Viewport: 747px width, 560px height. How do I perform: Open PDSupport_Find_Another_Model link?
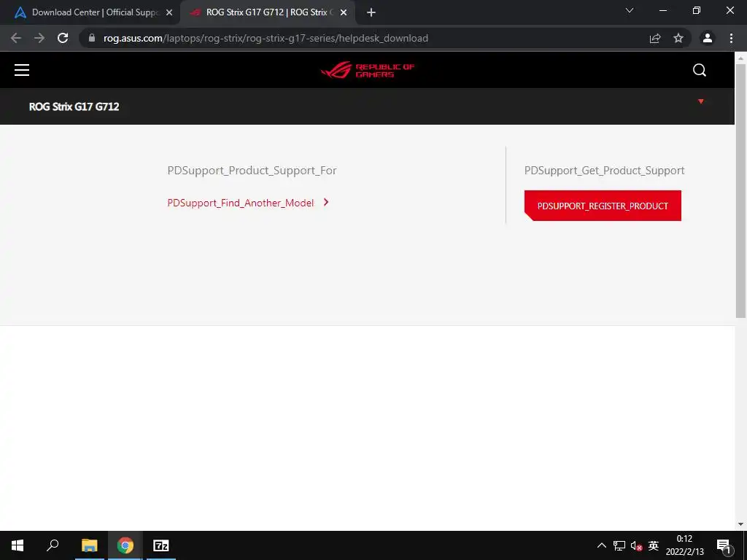241,203
